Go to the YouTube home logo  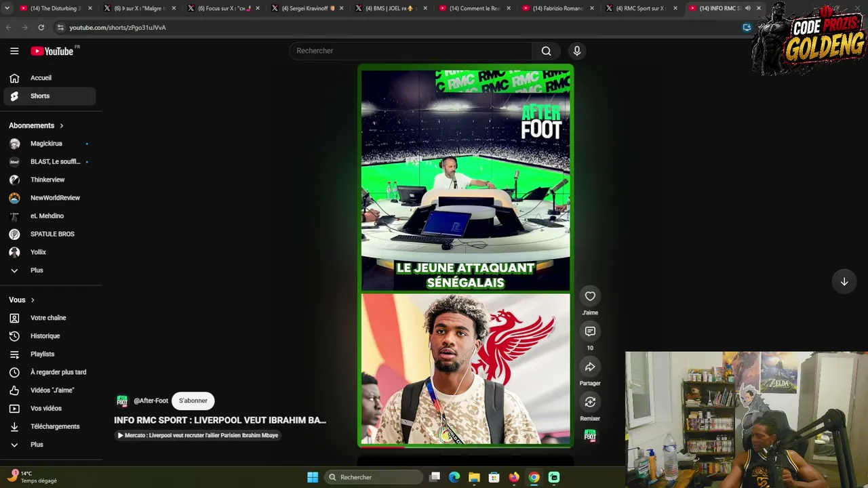(x=52, y=51)
